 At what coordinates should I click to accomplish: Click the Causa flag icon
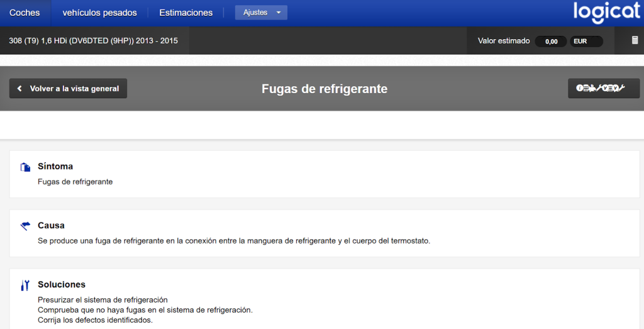coord(25,226)
